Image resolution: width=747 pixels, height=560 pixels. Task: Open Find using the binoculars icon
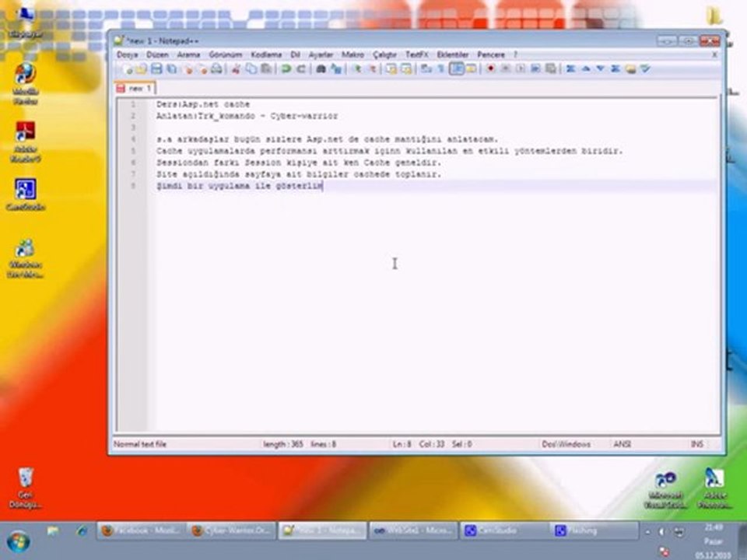click(x=321, y=69)
